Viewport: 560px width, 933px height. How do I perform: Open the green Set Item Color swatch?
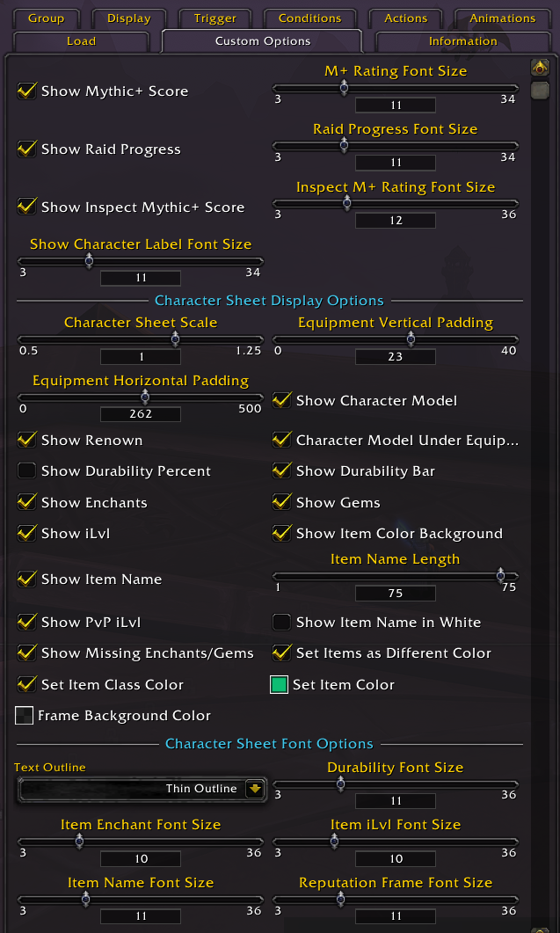[280, 685]
